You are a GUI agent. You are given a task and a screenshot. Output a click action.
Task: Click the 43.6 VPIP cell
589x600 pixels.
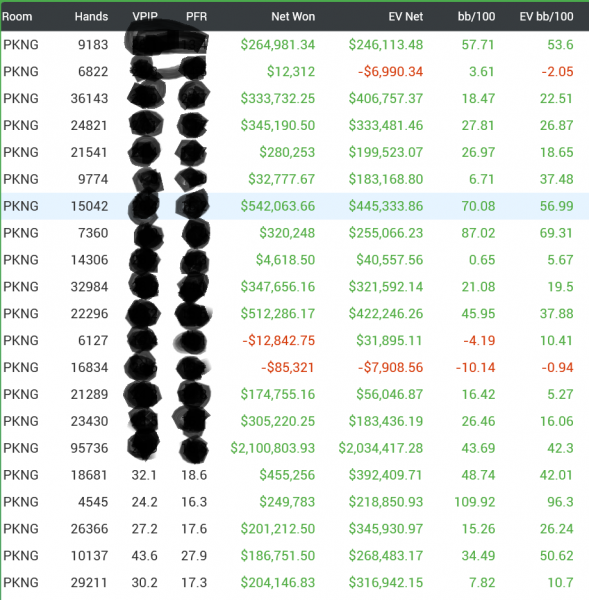[x=144, y=556]
